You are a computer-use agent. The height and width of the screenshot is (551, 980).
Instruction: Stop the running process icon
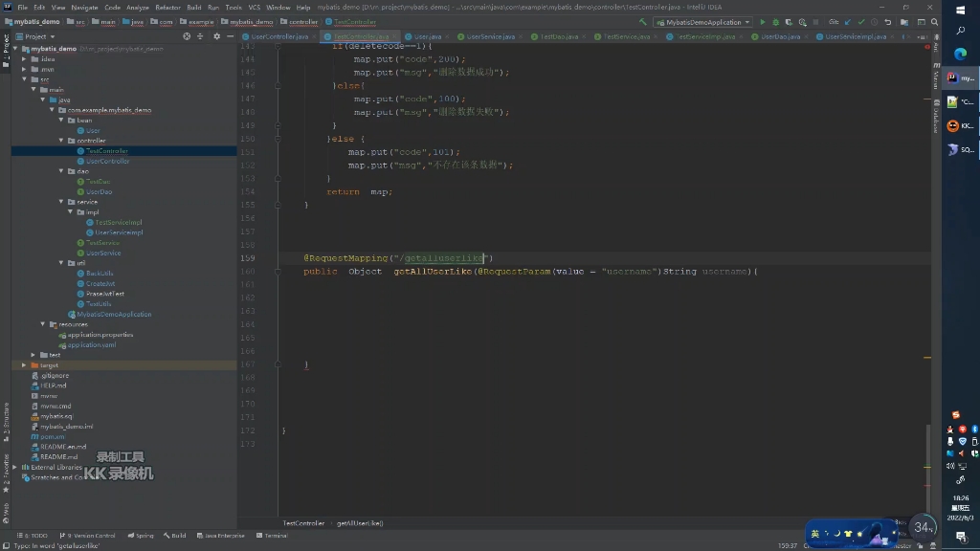click(x=815, y=22)
